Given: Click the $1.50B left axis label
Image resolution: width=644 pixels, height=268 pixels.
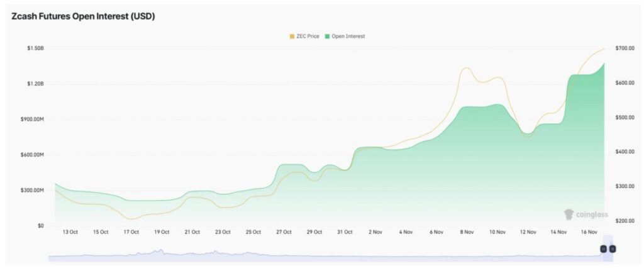Looking at the screenshot, I should 35,48.
